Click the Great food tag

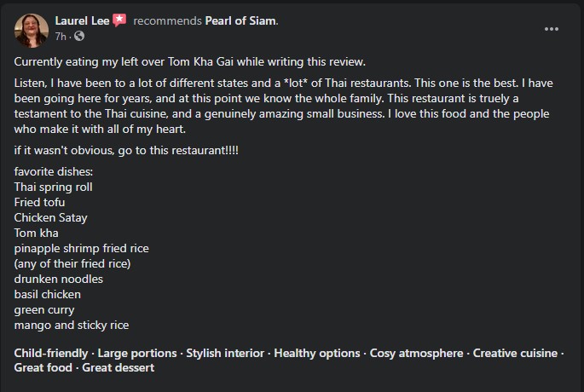point(41,368)
